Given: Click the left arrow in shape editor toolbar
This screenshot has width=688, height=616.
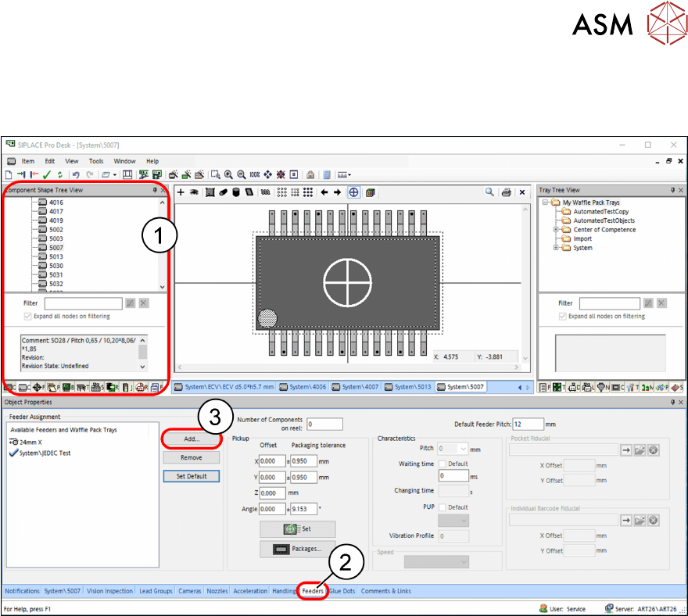Looking at the screenshot, I should point(324,192).
